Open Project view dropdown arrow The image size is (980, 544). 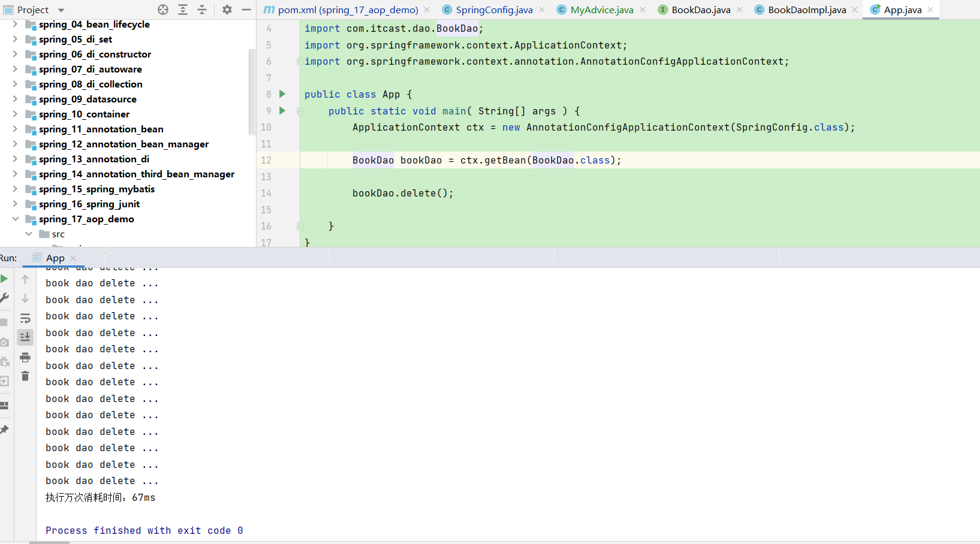coord(61,10)
